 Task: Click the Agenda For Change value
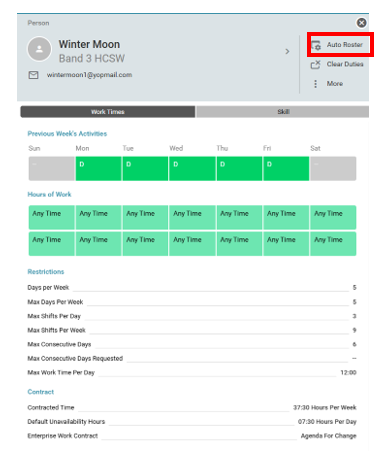[328, 436]
